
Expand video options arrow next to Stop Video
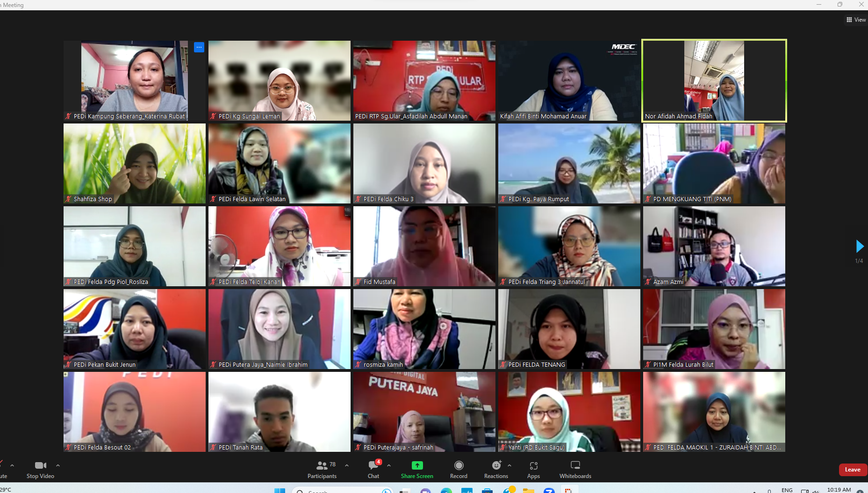[58, 465]
